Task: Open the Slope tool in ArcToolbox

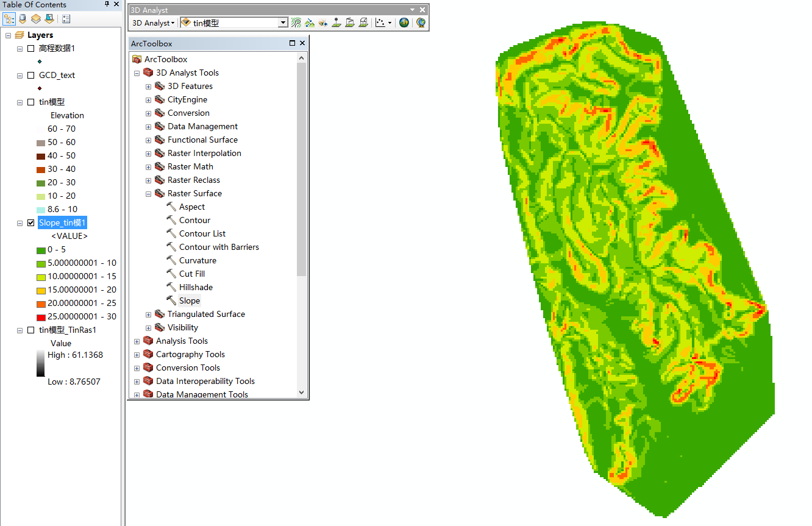Action: 189,300
